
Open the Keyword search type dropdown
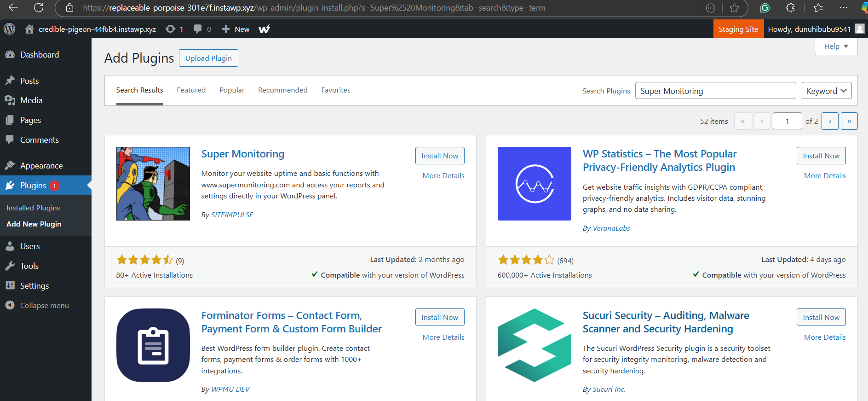point(826,91)
